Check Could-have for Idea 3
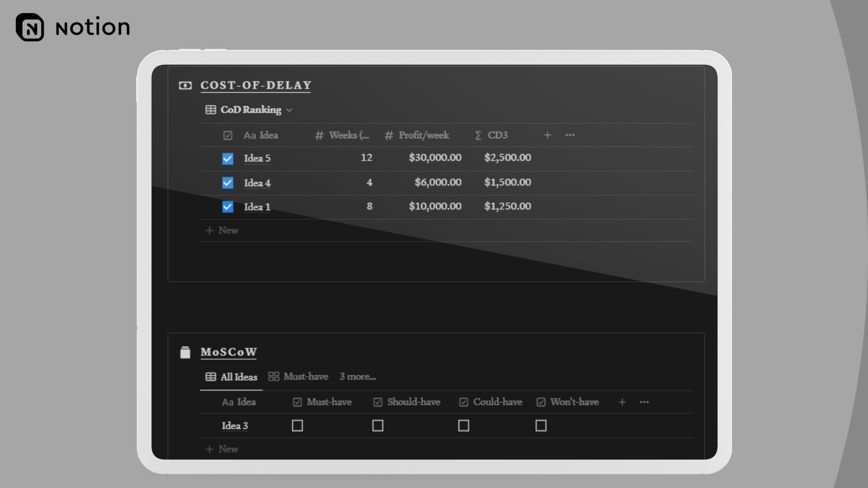This screenshot has width=868, height=488. [x=464, y=426]
